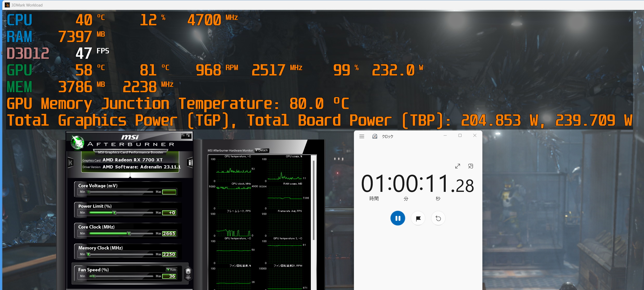Screen dimensions: 644x290
Task: Minimize the Clock window
Action: (445, 135)
